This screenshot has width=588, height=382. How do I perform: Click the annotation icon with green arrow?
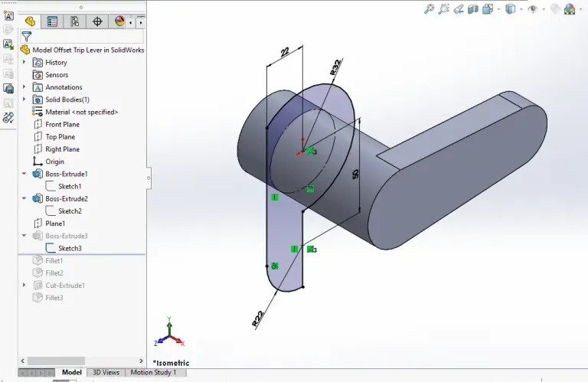8,44
